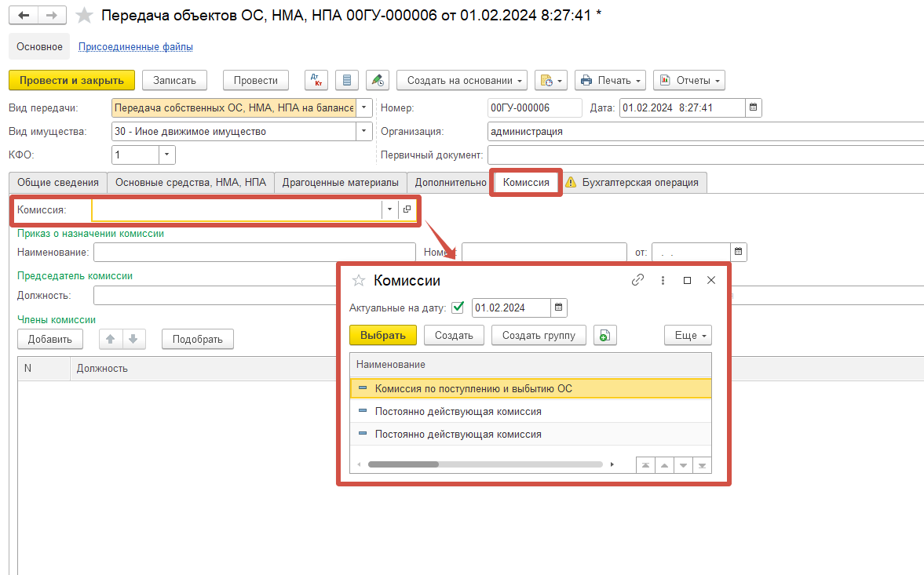Image resolution: width=924 pixels, height=575 pixels.
Task: Expand the Вид имущества dropdown
Action: click(x=364, y=131)
